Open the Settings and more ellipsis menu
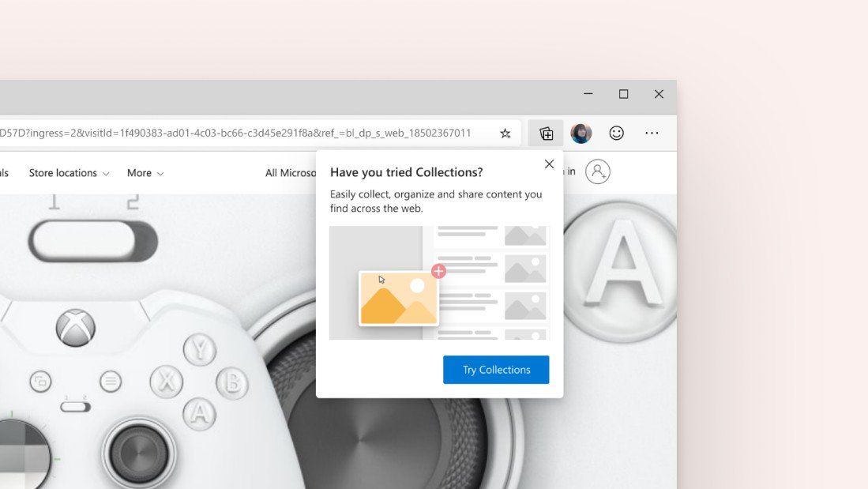868x489 pixels. click(651, 133)
